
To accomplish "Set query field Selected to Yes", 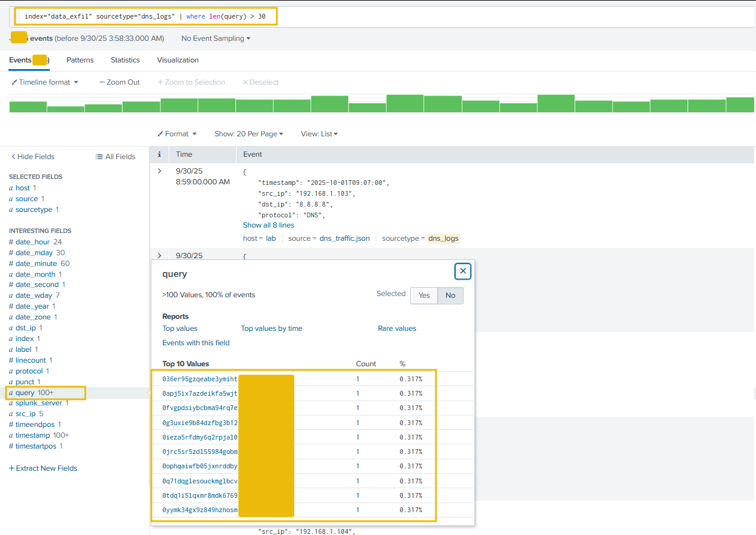I will click(x=424, y=295).
